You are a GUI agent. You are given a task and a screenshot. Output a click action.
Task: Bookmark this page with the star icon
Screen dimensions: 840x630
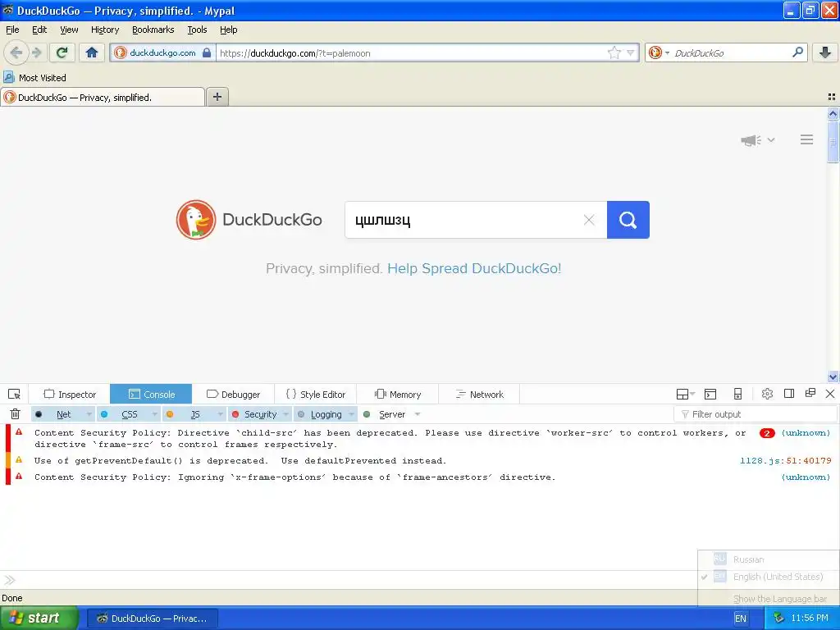614,52
